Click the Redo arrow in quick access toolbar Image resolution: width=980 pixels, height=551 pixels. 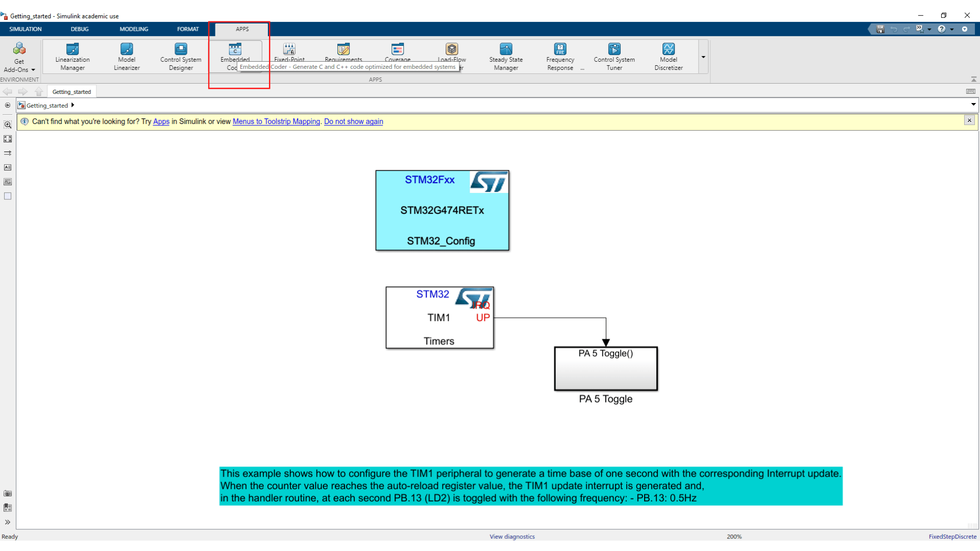[907, 29]
